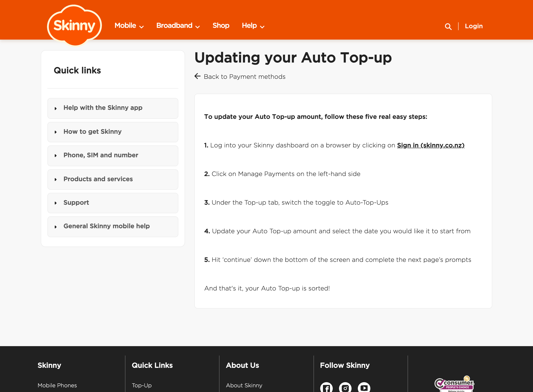The height and width of the screenshot is (392, 533).
Task: Open the Mobile dropdown menu
Action: pyautogui.click(x=129, y=26)
